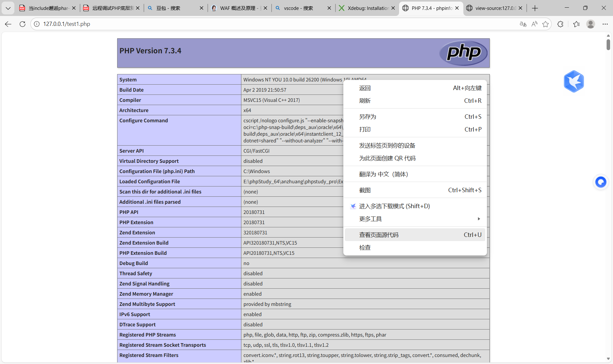The width and height of the screenshot is (613, 364).
Task: Switch to the Xdebug: Installation tab
Action: click(x=367, y=8)
